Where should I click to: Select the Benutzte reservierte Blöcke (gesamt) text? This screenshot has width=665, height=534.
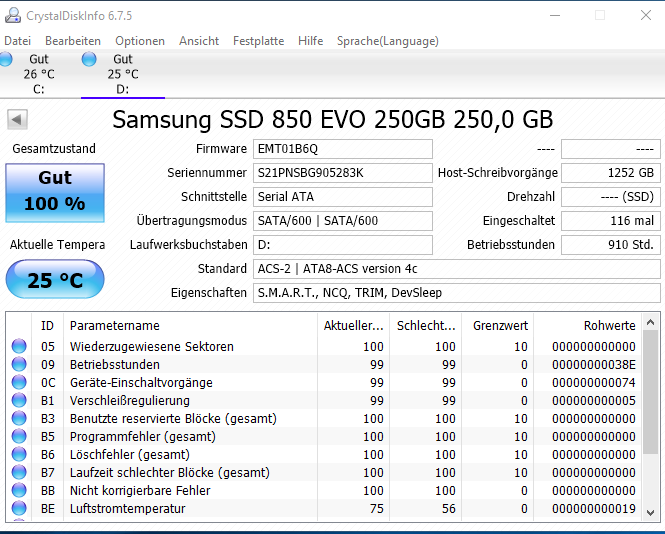coord(173,419)
